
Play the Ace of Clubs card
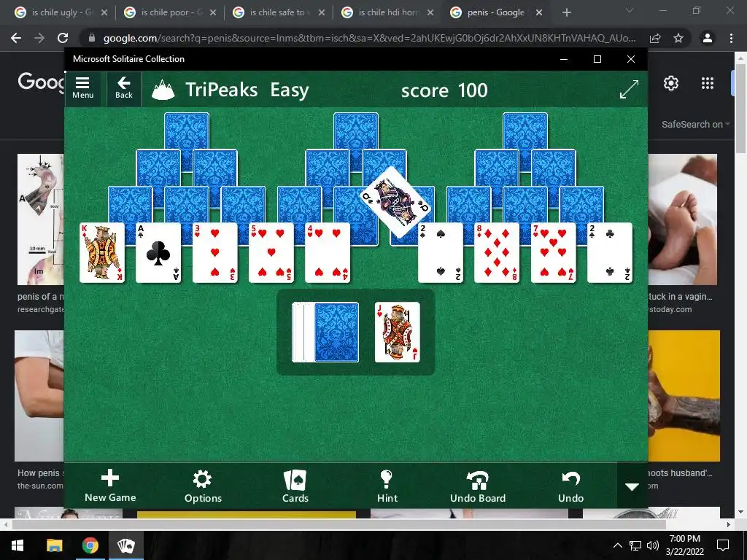coord(158,253)
